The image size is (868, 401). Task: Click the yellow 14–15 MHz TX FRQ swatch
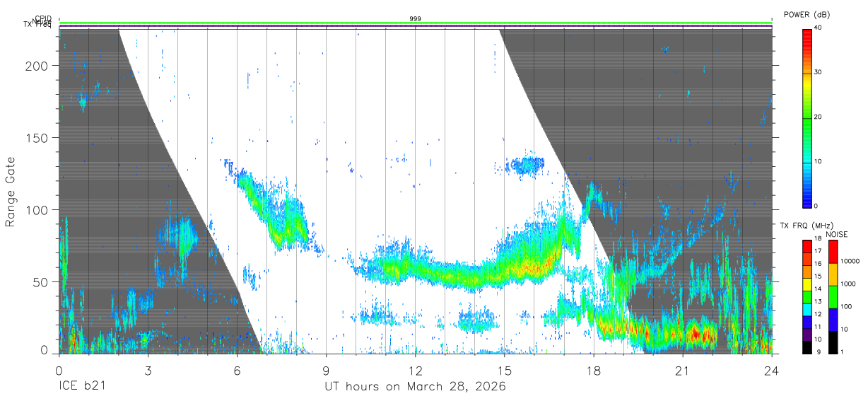pos(807,284)
